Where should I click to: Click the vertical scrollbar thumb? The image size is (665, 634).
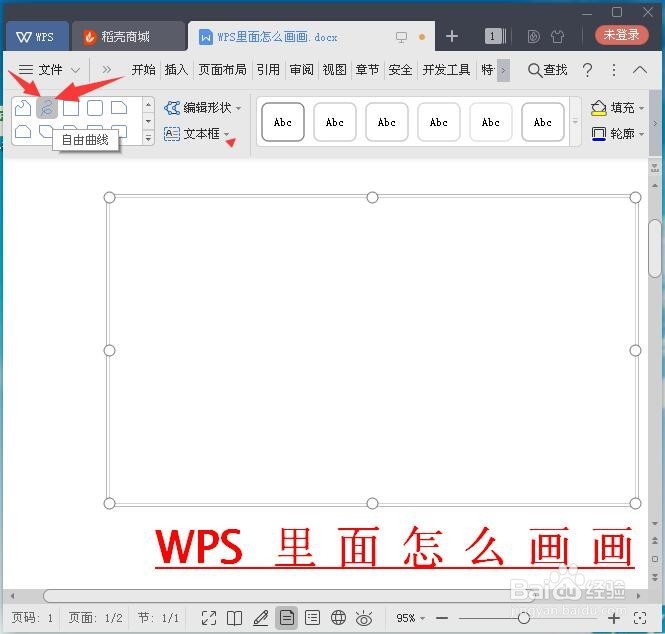pos(655,248)
